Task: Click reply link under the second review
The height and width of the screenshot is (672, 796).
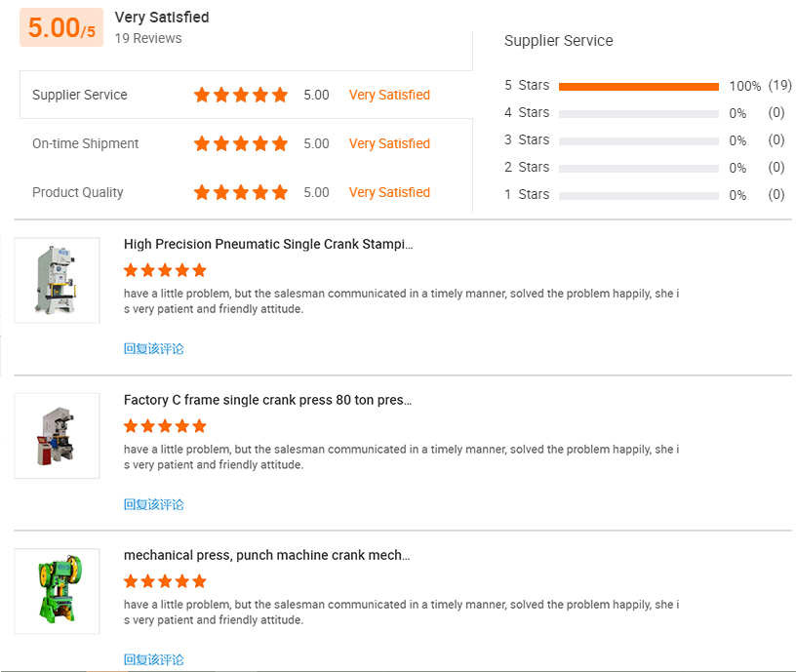Action: [x=154, y=504]
